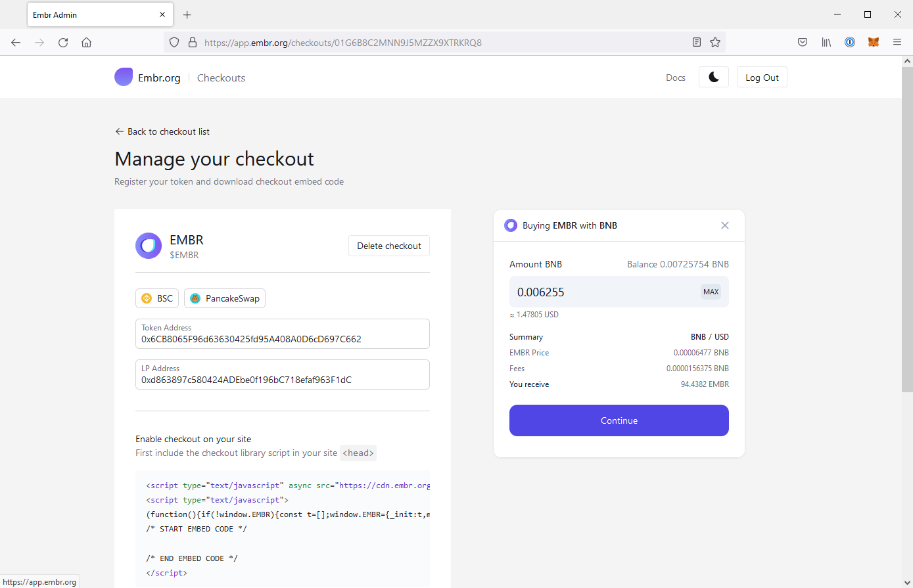
Task: Click the 'Manage your checkout' heading
Action: coord(214,159)
